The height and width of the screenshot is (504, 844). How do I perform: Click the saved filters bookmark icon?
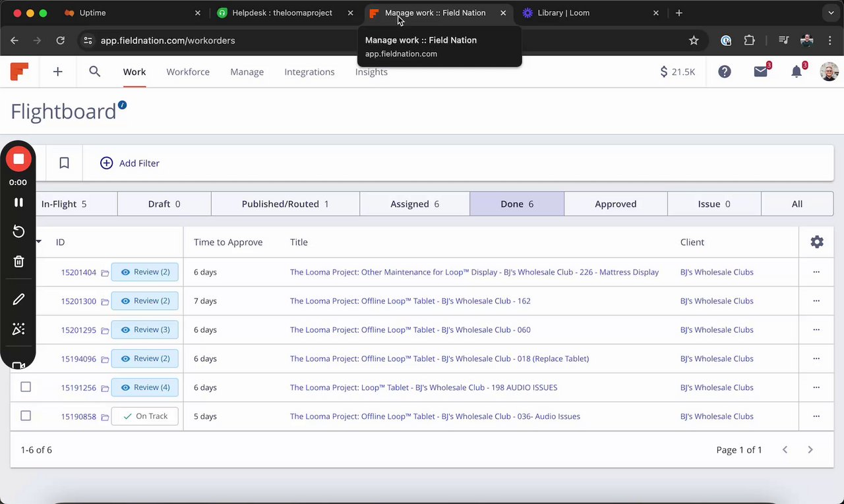pyautogui.click(x=64, y=163)
